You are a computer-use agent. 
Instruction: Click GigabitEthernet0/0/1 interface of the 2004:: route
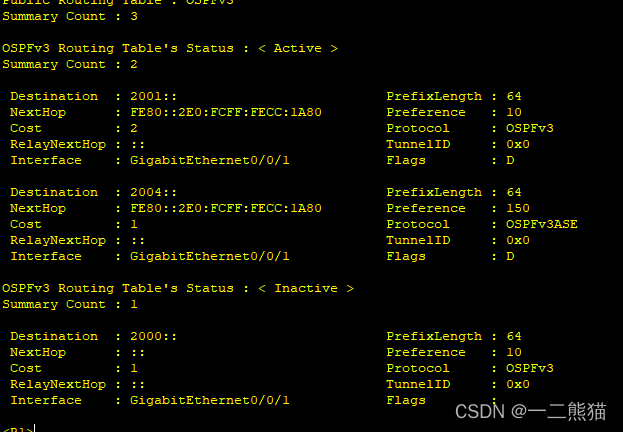coord(210,256)
